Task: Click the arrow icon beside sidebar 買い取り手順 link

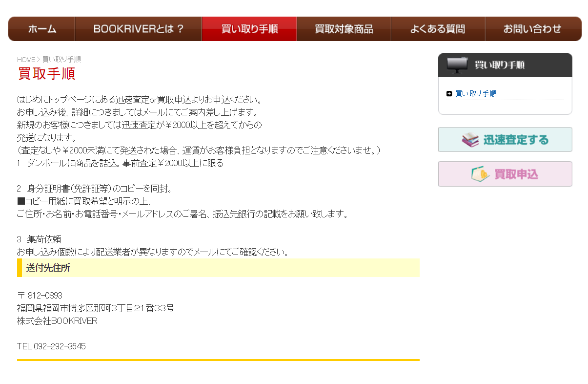Action: [449, 94]
